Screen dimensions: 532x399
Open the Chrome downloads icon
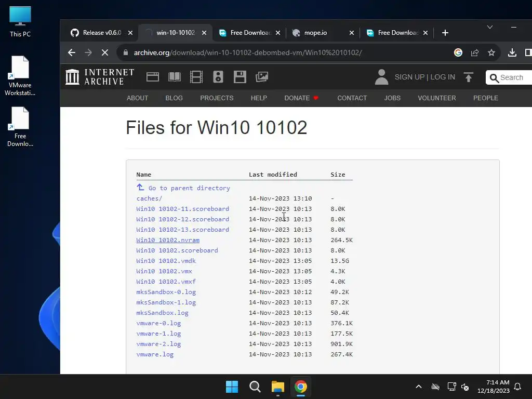(x=512, y=52)
